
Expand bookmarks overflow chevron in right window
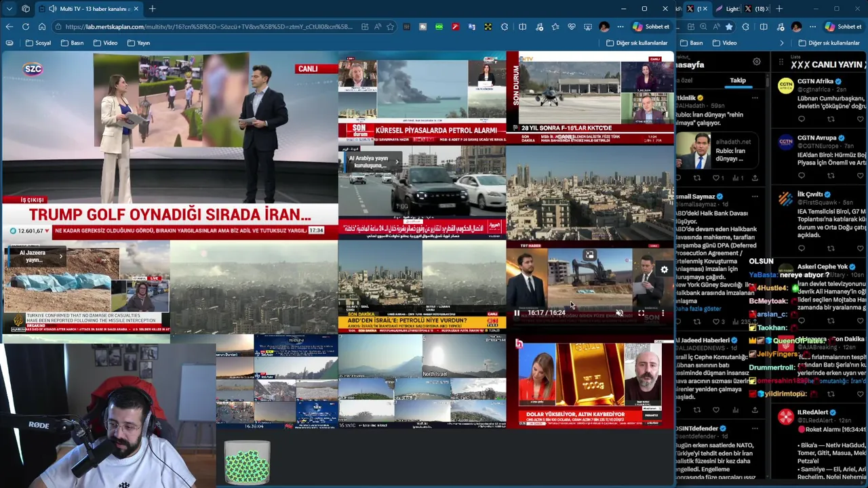pyautogui.click(x=781, y=43)
